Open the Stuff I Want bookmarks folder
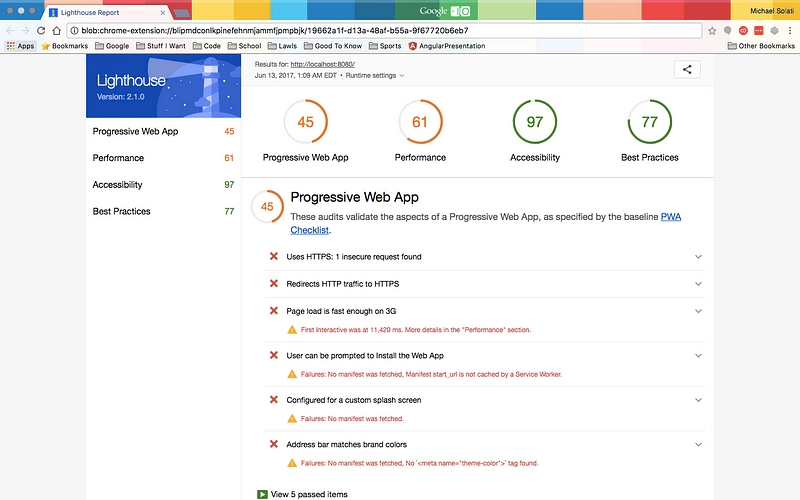This screenshot has width=800, height=500. pyautogui.click(x=161, y=46)
